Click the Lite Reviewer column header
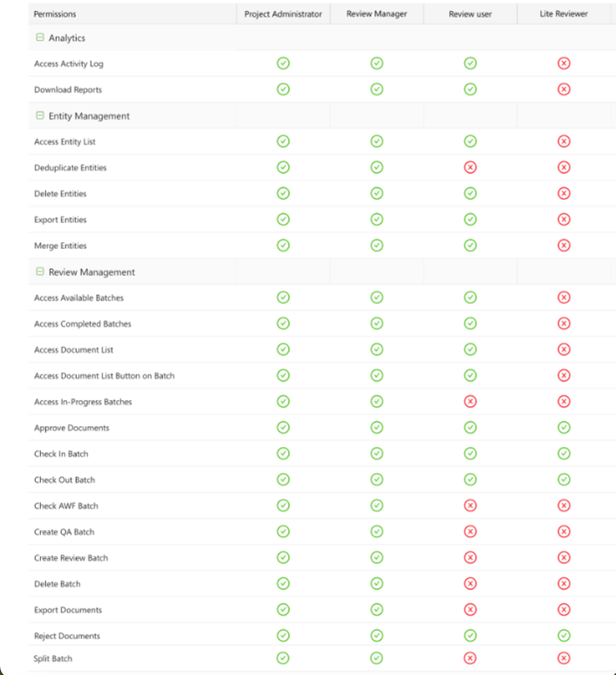616x675 pixels. click(x=563, y=14)
